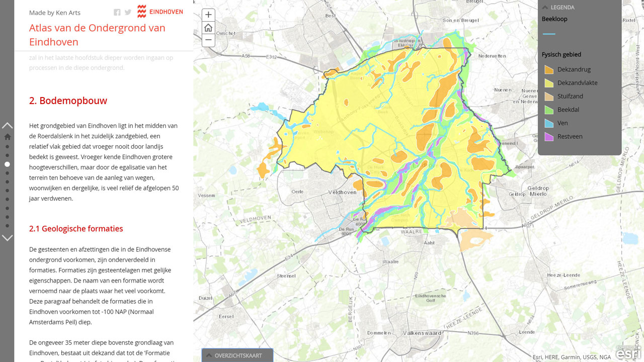The image size is (644, 362).
Task: Go to previous section with up arrow
Action: pos(7,125)
